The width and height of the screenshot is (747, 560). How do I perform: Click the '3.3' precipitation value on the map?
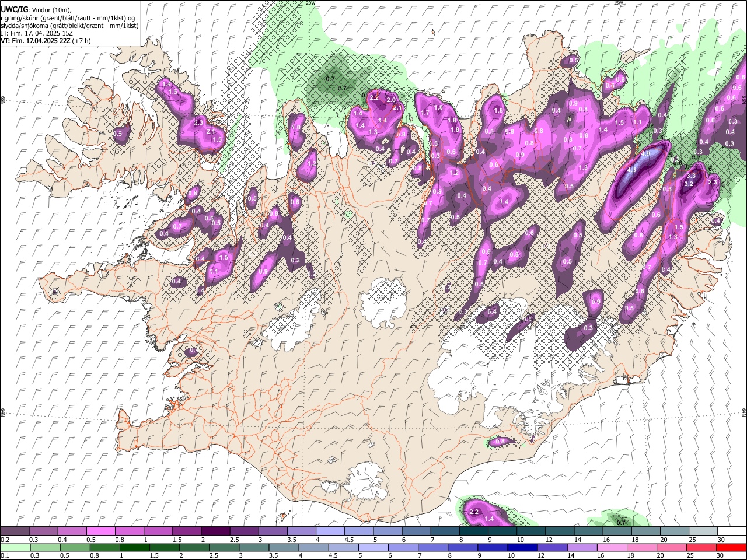coord(691,176)
